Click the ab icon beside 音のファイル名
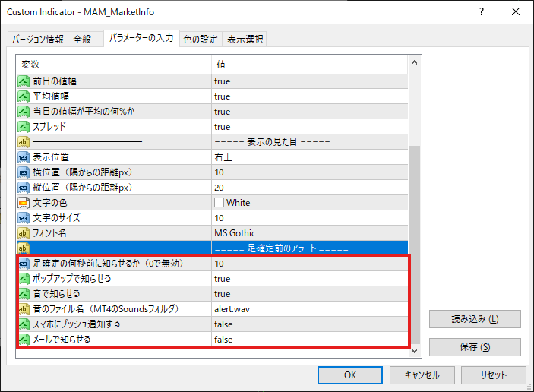The width and height of the screenshot is (534, 392). (24, 309)
